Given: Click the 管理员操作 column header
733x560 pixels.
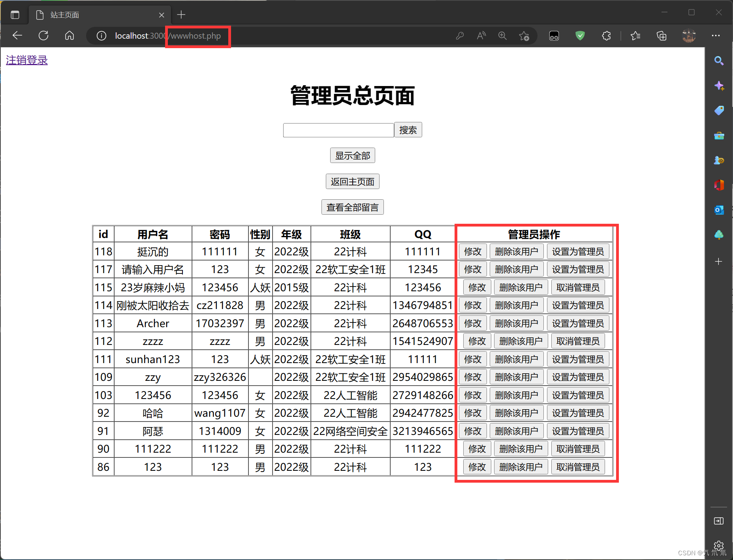Looking at the screenshot, I should click(x=534, y=234).
